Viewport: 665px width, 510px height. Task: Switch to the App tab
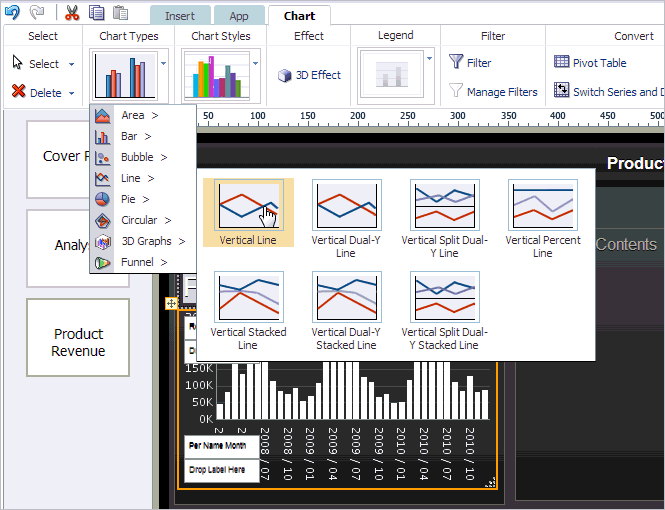click(239, 16)
